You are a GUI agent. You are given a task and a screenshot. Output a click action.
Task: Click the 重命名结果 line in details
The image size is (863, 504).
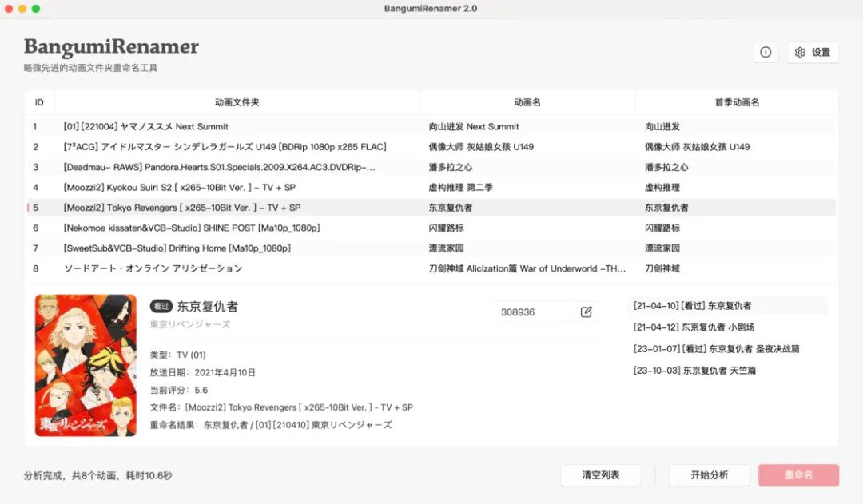[x=271, y=425]
